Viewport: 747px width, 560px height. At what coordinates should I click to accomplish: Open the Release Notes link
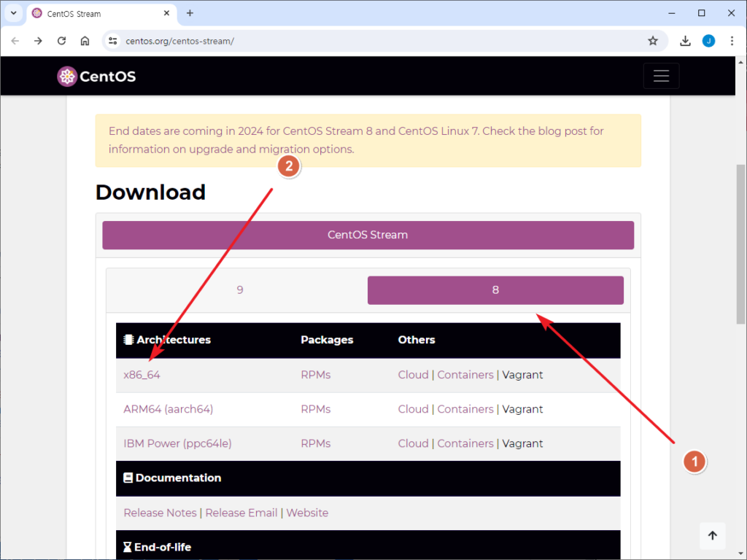pyautogui.click(x=160, y=513)
